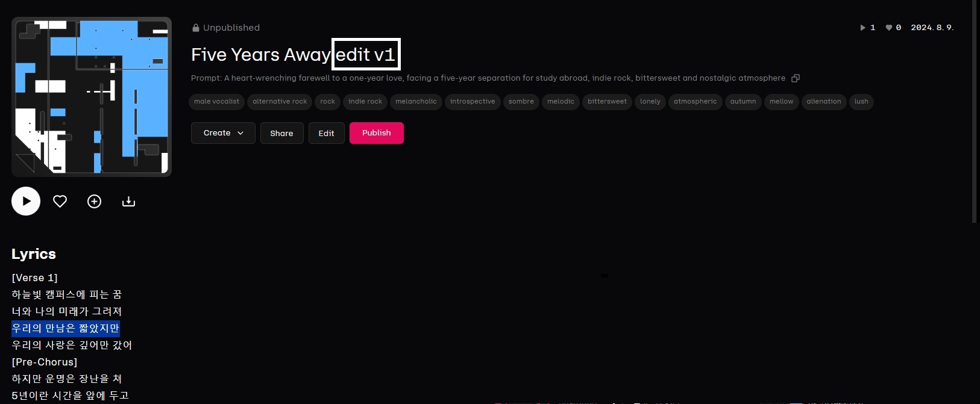
Task: Click the heart likes count icon
Action: tap(888, 28)
